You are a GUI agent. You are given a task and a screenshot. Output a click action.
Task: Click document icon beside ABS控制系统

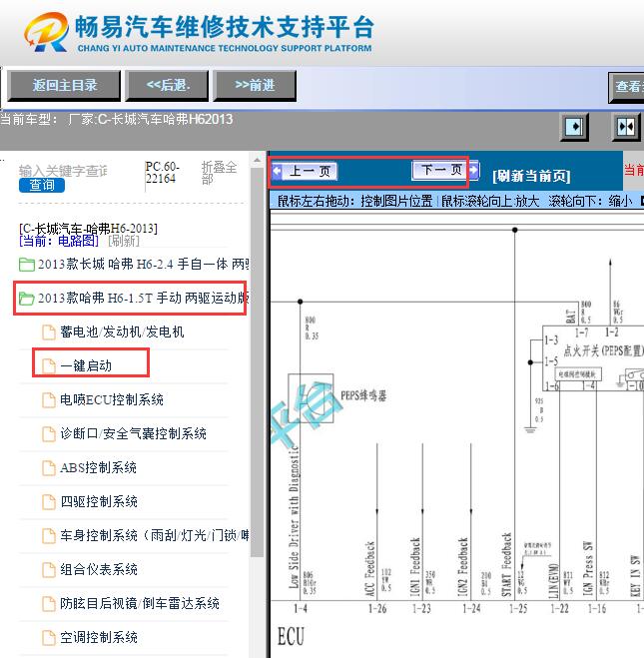(49, 468)
